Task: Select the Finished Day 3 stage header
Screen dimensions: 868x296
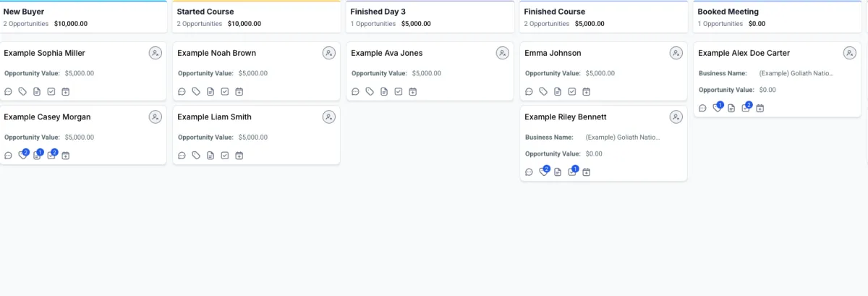Action: (378, 12)
